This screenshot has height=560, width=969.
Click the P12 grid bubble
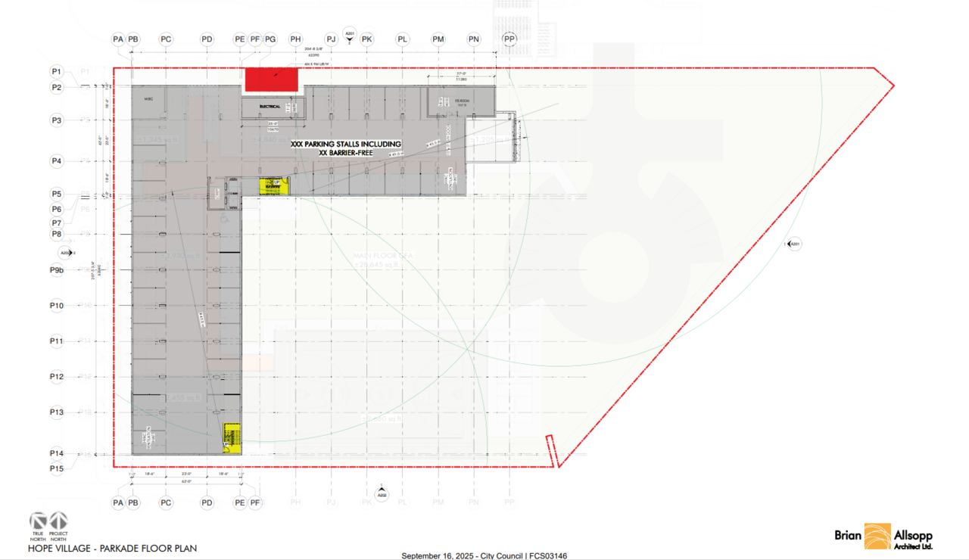tap(57, 376)
